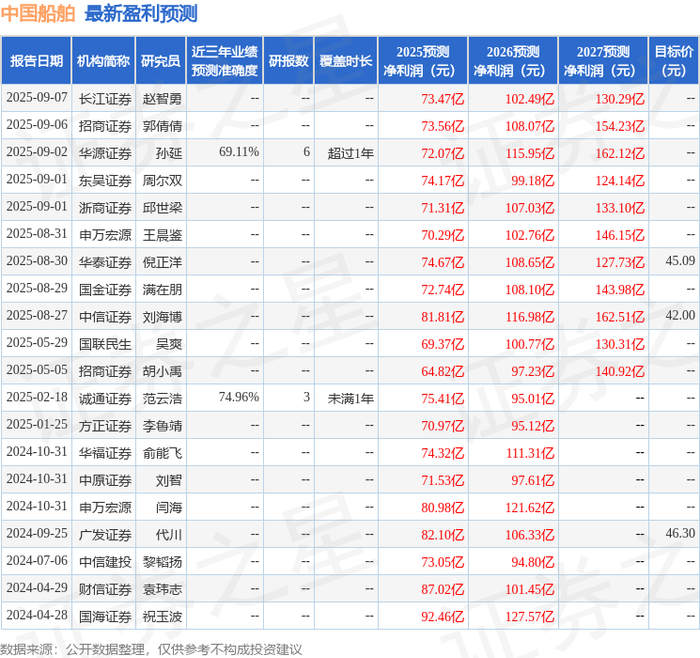The image size is (700, 658).
Task: Click 81.81亿 profit value
Action: coord(442,317)
